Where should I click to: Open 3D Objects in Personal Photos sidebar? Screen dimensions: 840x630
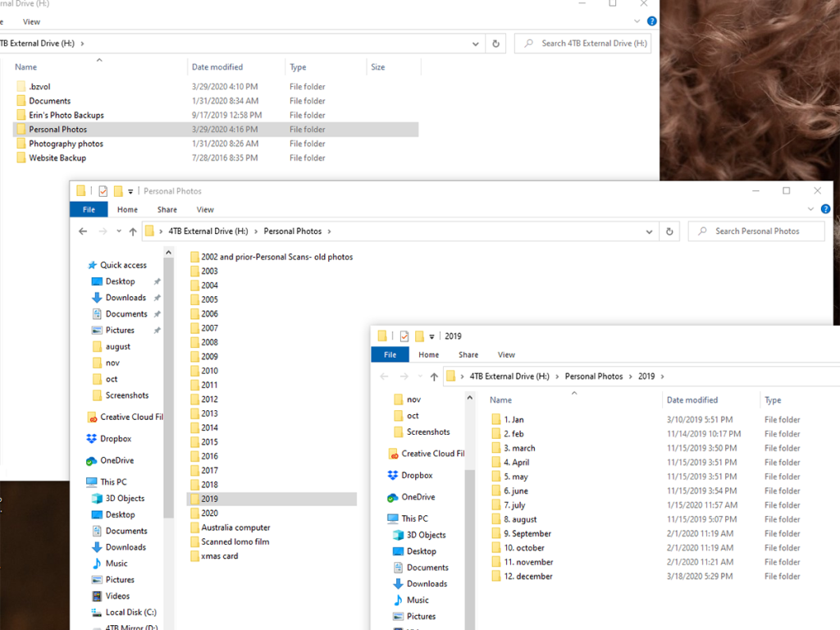[x=124, y=499]
